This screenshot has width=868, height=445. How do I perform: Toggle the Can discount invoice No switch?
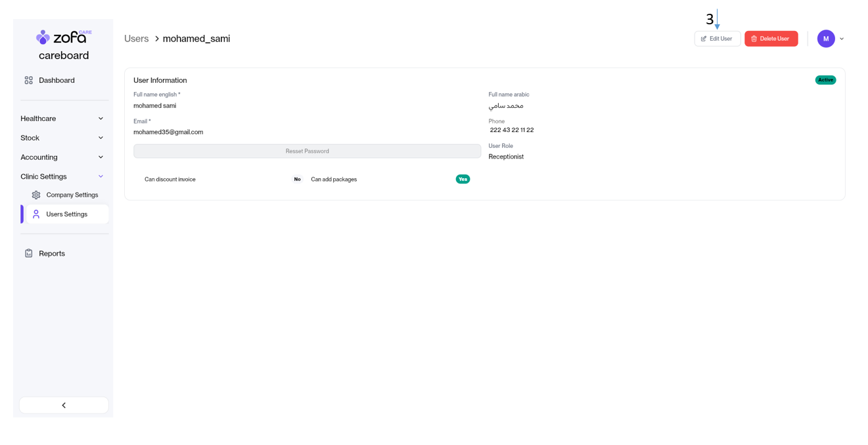(x=297, y=179)
